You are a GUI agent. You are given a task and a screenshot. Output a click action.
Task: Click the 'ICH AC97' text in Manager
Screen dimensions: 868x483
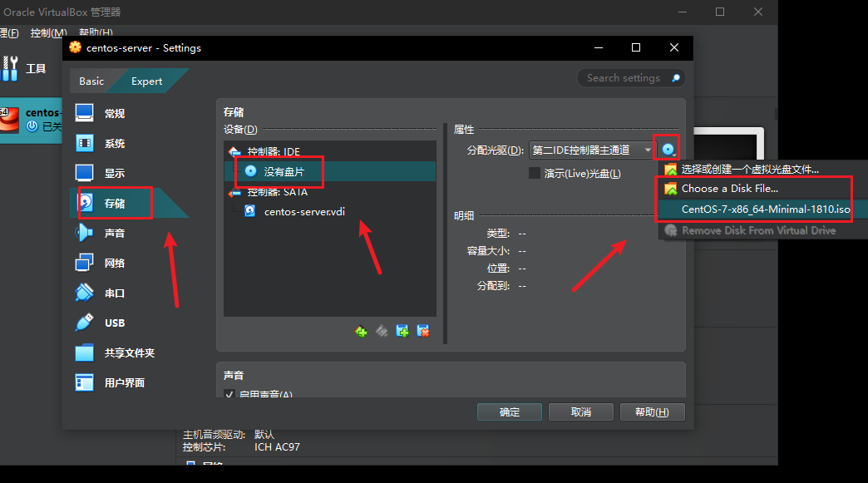pos(277,447)
